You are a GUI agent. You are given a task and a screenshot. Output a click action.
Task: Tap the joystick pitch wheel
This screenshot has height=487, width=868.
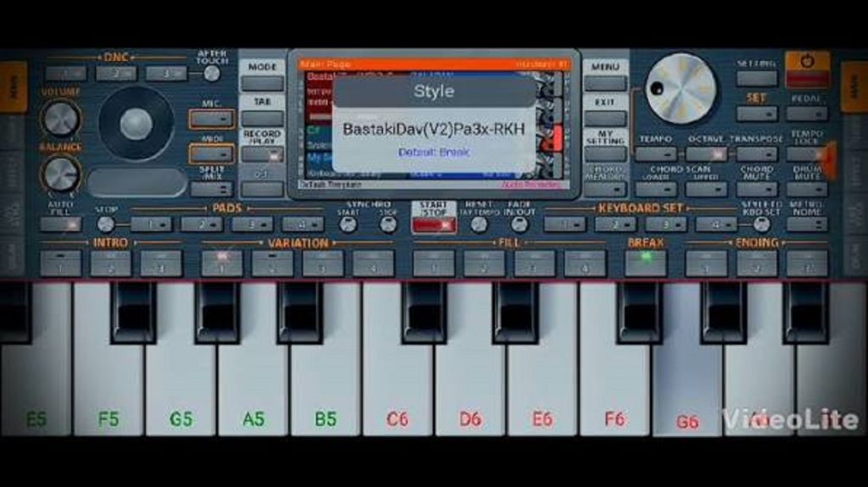[136, 124]
